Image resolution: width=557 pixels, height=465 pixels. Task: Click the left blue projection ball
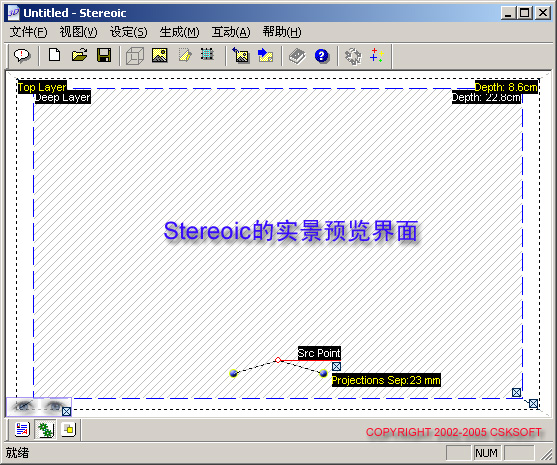(x=233, y=373)
